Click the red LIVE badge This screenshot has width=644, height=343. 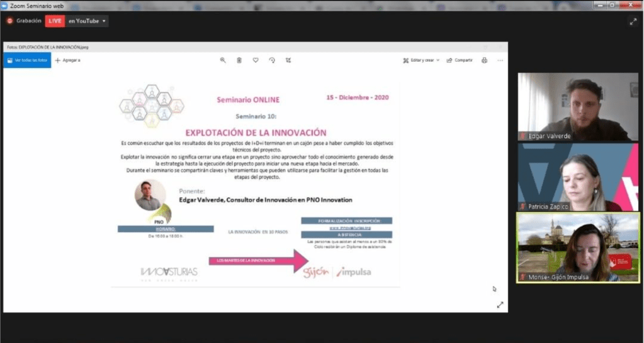pyautogui.click(x=55, y=21)
